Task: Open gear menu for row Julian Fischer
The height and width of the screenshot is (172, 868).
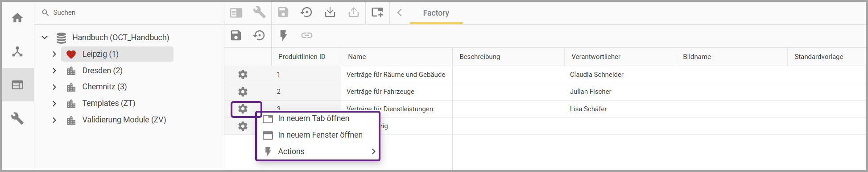Action: tap(243, 92)
